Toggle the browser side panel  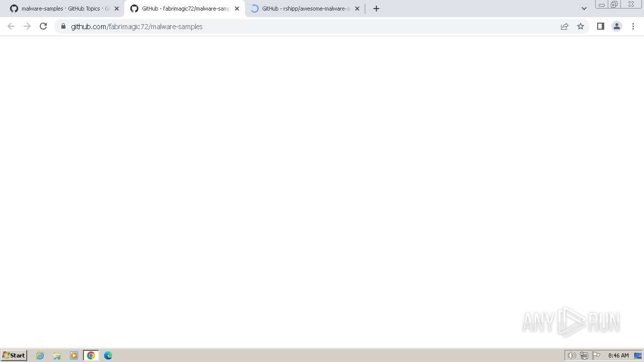tap(601, 26)
